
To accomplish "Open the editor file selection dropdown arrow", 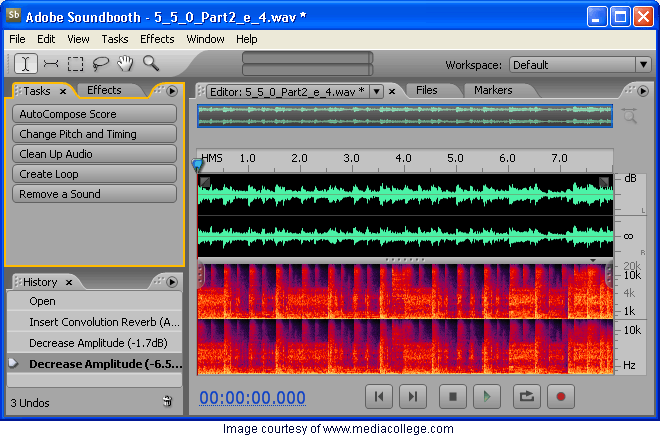I will [377, 91].
